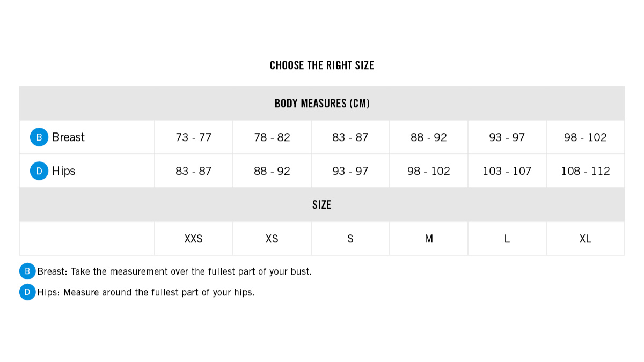The image size is (644, 362).
Task: Click the BODY MEASURES (CM) header
Action: pyautogui.click(x=322, y=104)
